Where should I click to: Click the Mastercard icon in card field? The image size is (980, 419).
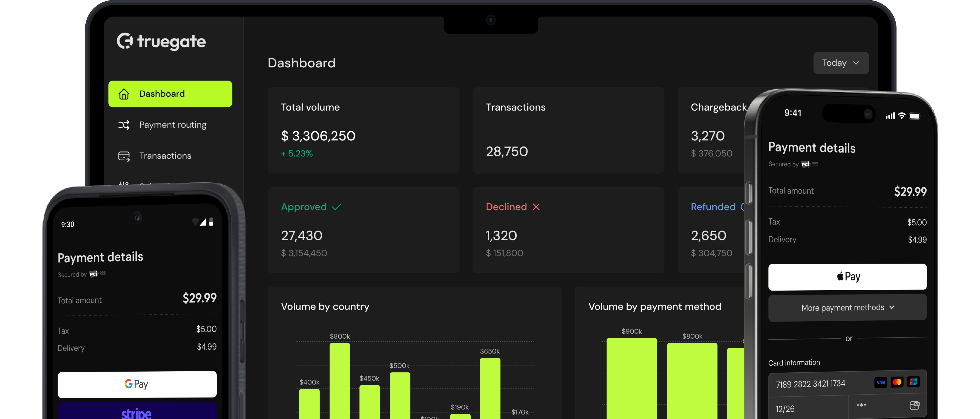click(897, 382)
